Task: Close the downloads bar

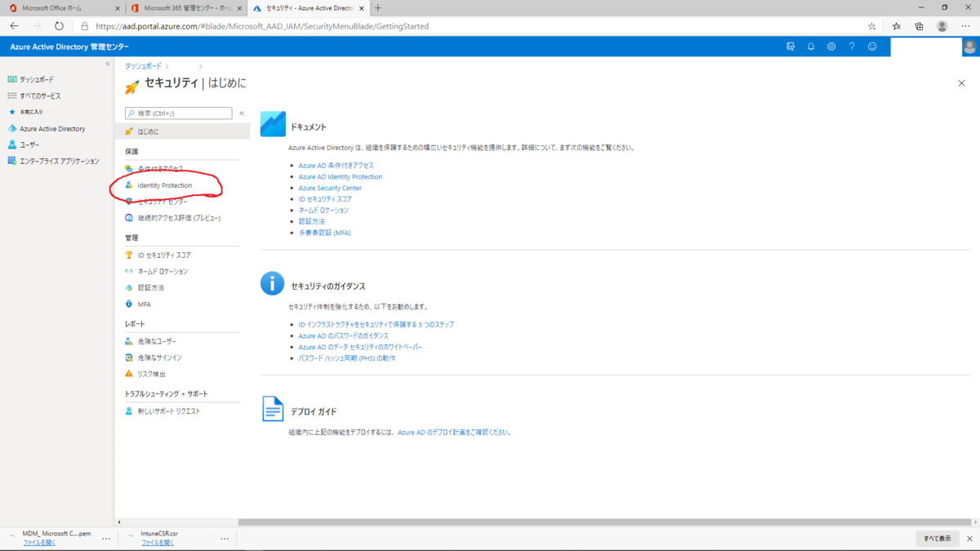Action: click(x=969, y=539)
